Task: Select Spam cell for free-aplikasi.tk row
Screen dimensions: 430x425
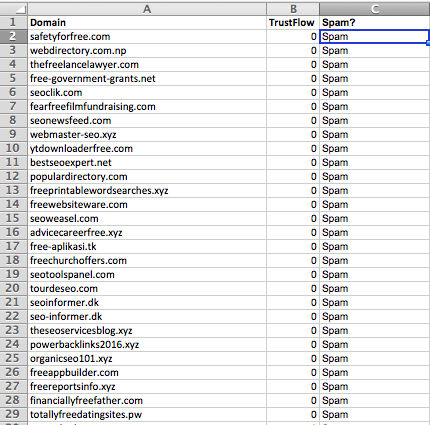Action: click(375, 247)
